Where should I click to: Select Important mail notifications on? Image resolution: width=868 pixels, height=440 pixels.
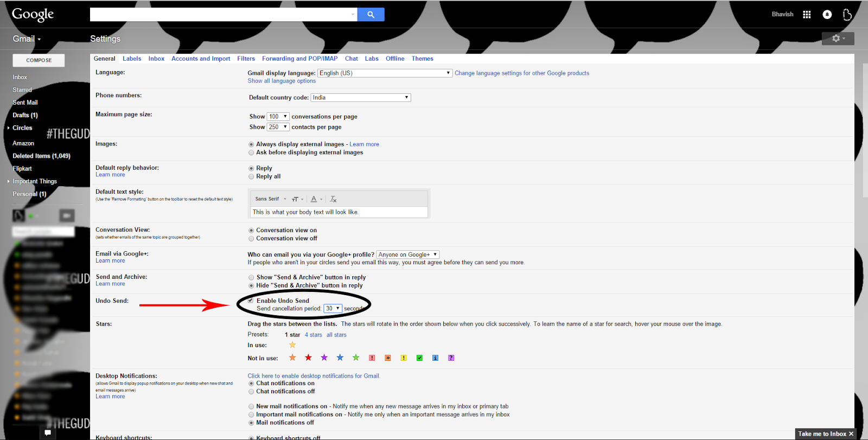251,415
